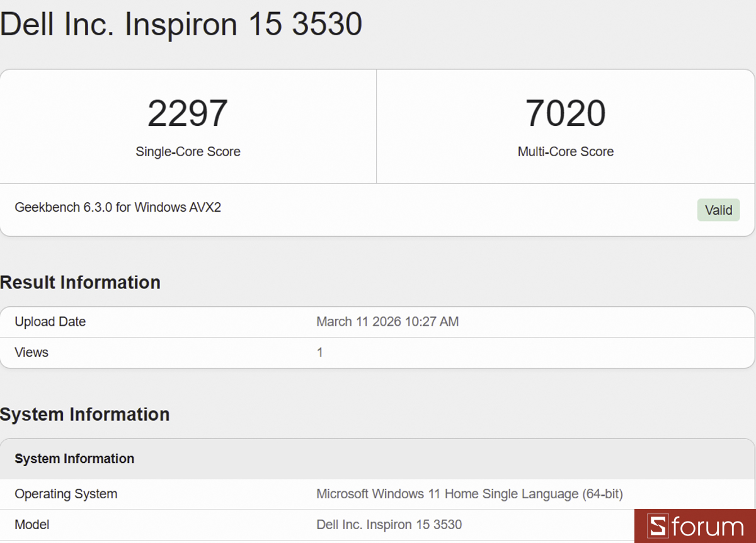Click the Sforum logo watermark
Screen dimensions: 756x543
click(695, 527)
